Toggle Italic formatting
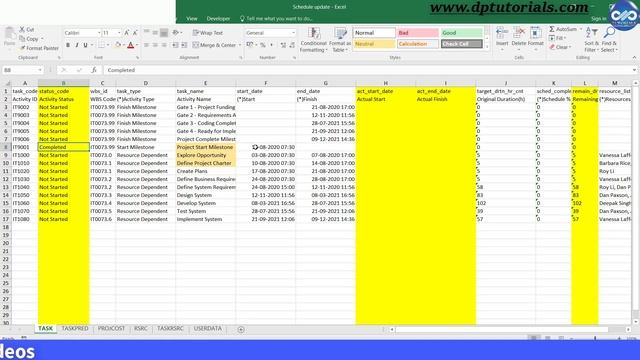 tap(76, 45)
